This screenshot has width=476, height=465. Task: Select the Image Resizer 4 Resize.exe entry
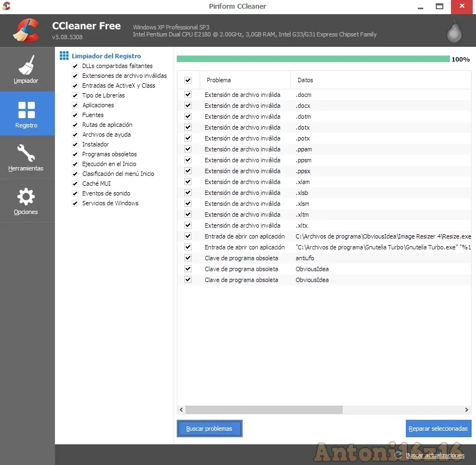pos(324,236)
